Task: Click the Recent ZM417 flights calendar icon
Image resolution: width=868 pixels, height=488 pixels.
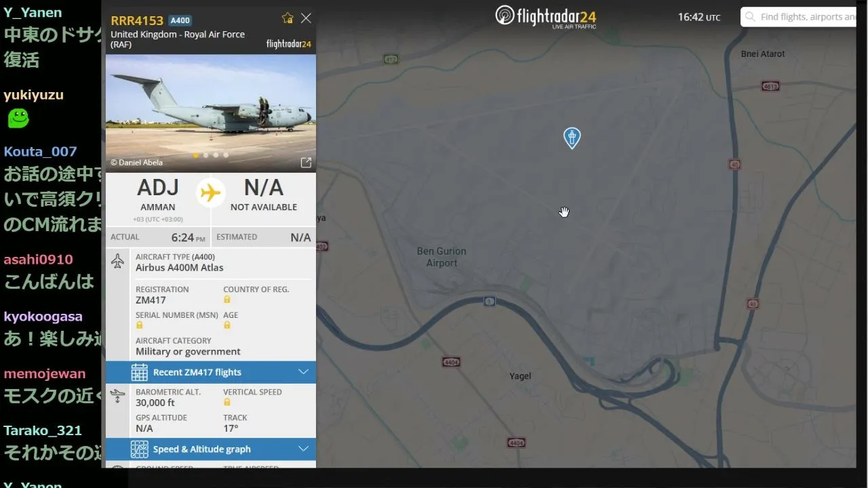Action: coord(139,372)
